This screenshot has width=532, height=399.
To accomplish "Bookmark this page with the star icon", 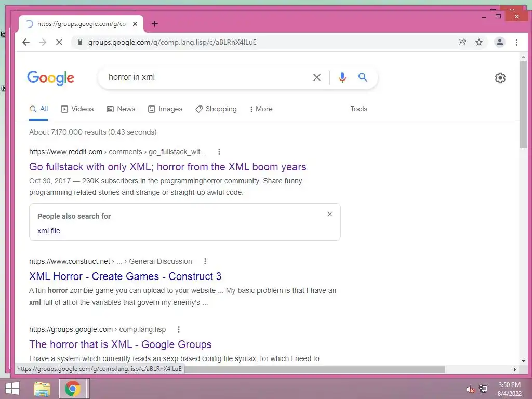I will click(x=478, y=42).
